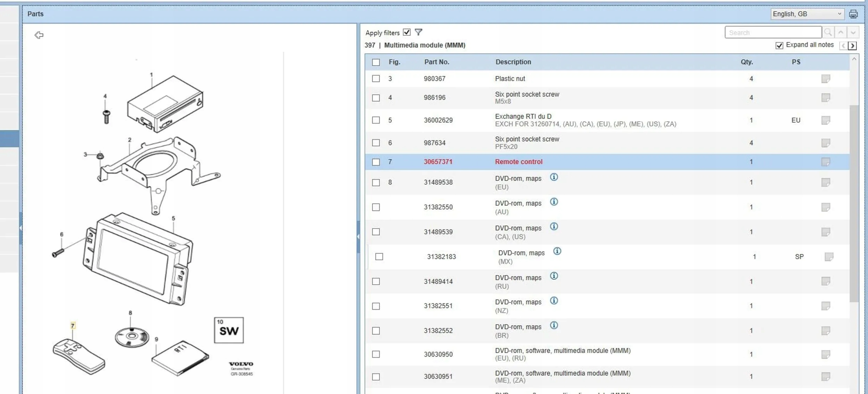Check the box for part 36002629

[x=376, y=120]
